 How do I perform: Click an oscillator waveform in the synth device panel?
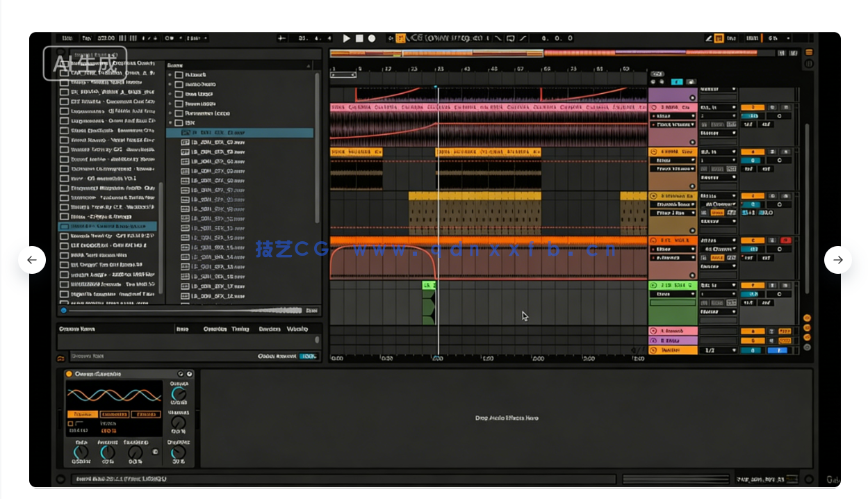113,393
